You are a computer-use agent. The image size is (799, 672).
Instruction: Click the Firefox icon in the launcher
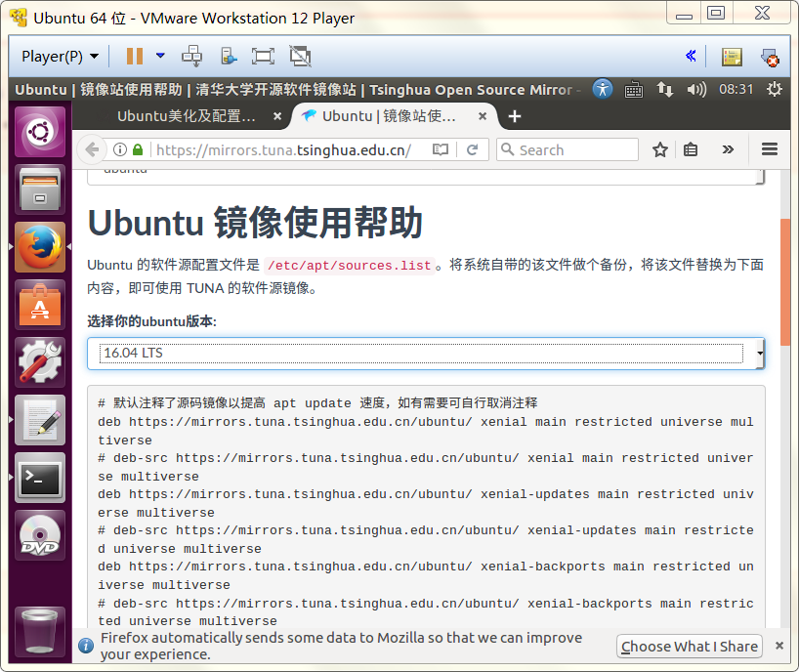[x=40, y=247]
